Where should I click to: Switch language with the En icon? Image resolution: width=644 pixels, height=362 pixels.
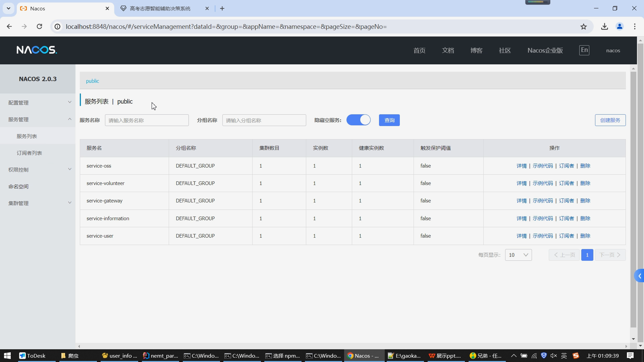click(584, 50)
